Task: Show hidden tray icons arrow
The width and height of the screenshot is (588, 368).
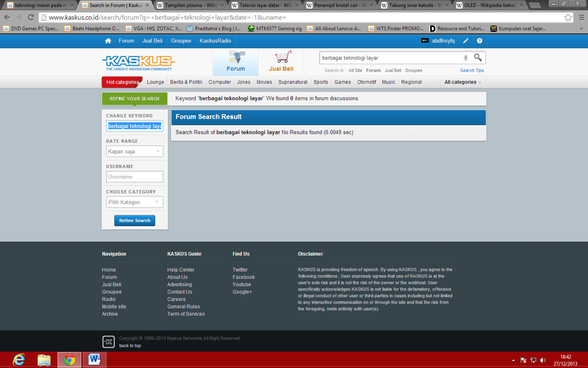Action: [513, 360]
